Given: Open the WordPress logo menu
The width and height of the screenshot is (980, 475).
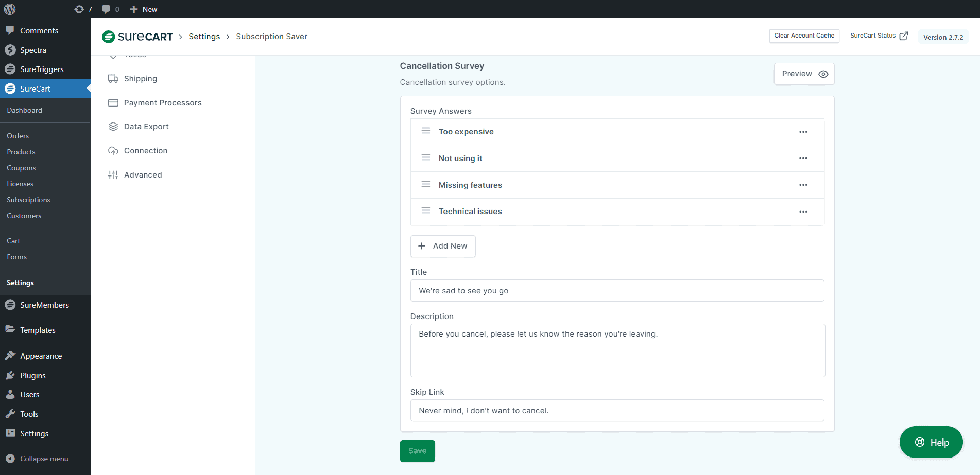Looking at the screenshot, I should pos(9,9).
